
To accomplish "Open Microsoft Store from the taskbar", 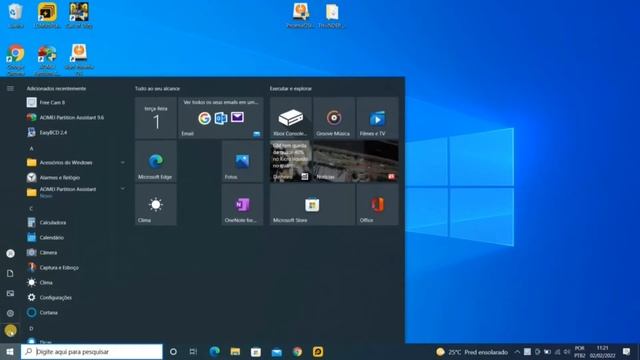I will pyautogui.click(x=256, y=352).
